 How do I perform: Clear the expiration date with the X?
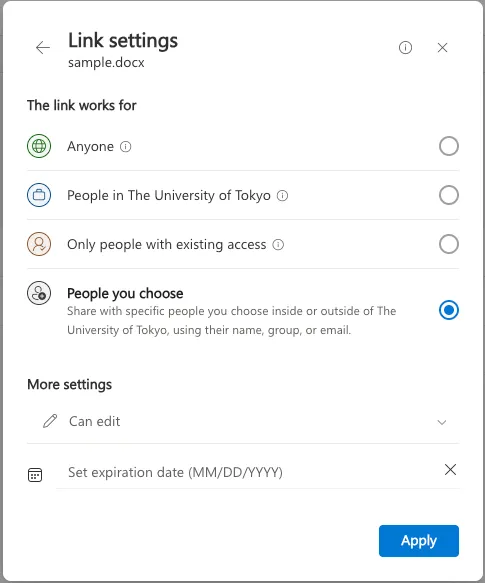pyautogui.click(x=450, y=470)
